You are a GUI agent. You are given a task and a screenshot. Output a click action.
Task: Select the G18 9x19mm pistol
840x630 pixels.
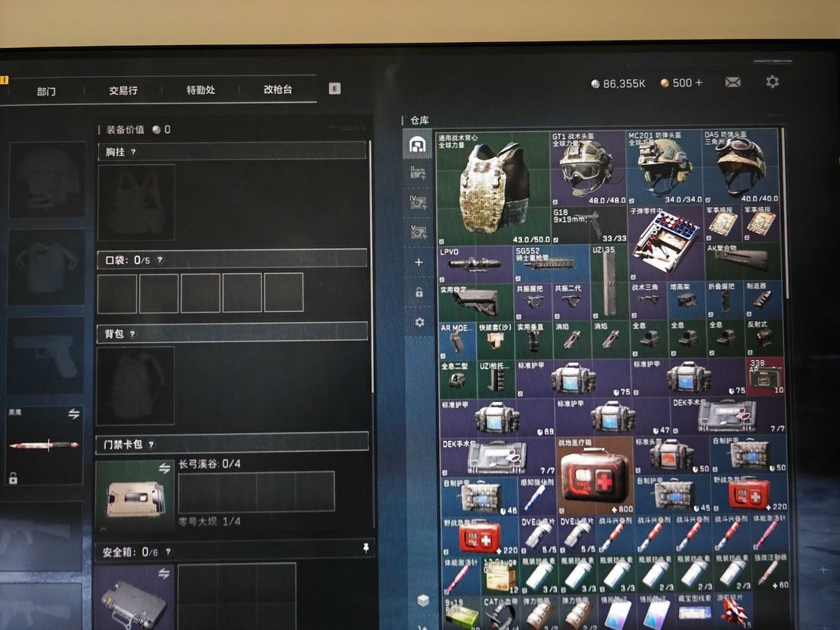[590, 226]
